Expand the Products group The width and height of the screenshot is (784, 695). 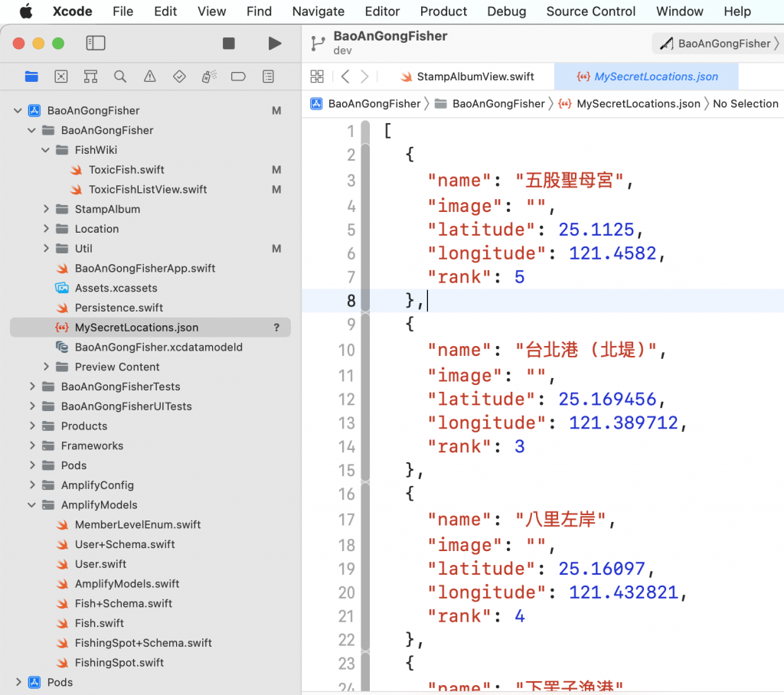point(32,426)
